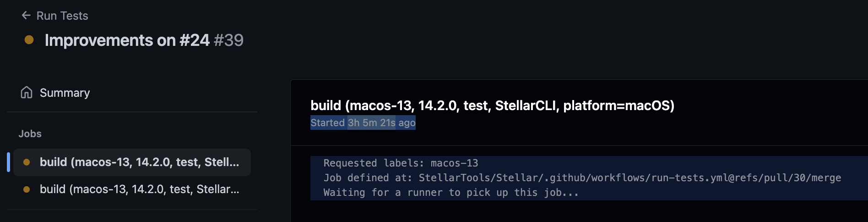The image size is (868, 222).
Task: Click status dot of second Stellar... job
Action: (27, 189)
